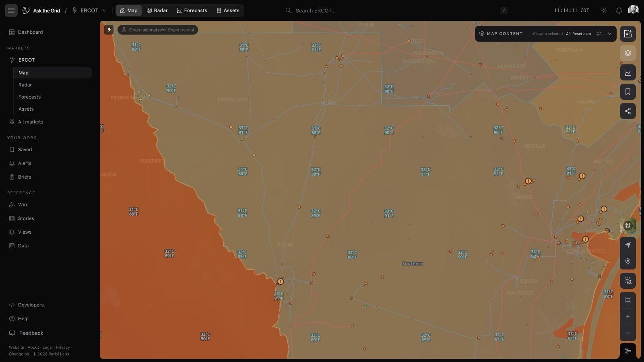
Task: Click alert marker near Mathis
Action: tap(528, 181)
